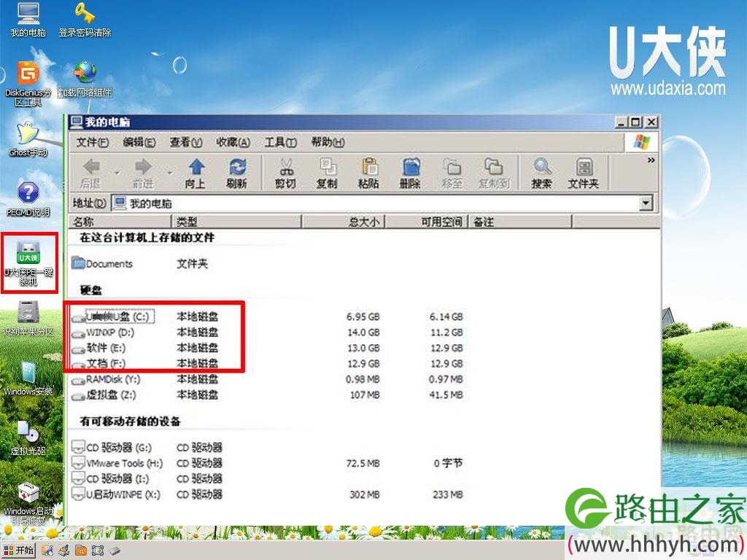Launch U大侠PE一键装机 desktop icon
Screen dimensions: 747x560
28,262
